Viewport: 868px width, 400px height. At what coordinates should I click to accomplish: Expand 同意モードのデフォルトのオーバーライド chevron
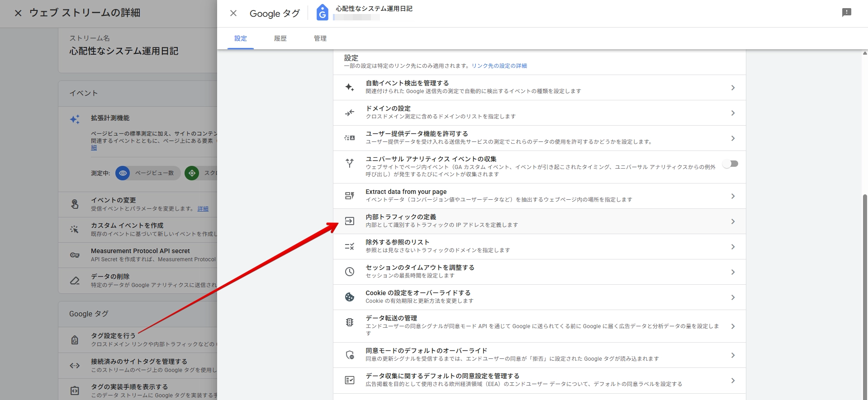pos(733,355)
